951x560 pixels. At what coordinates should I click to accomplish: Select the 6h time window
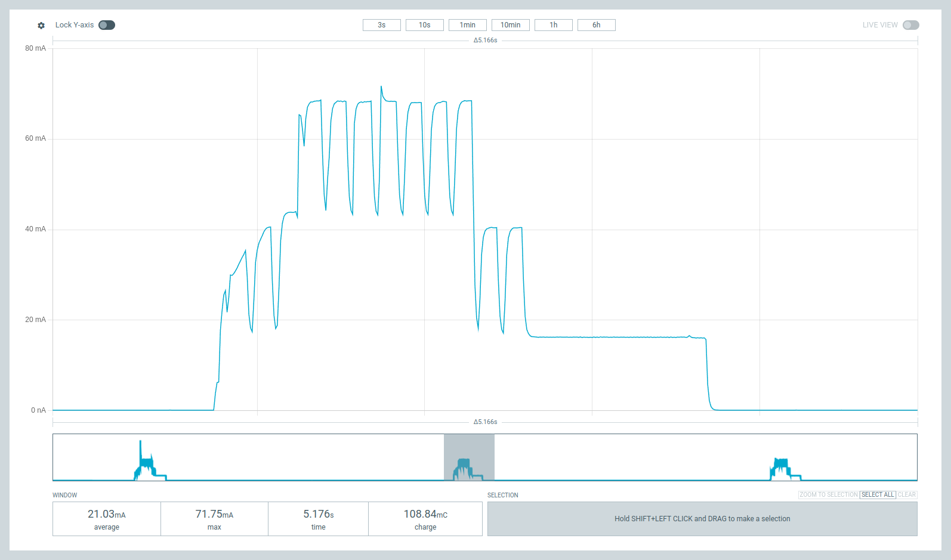597,25
